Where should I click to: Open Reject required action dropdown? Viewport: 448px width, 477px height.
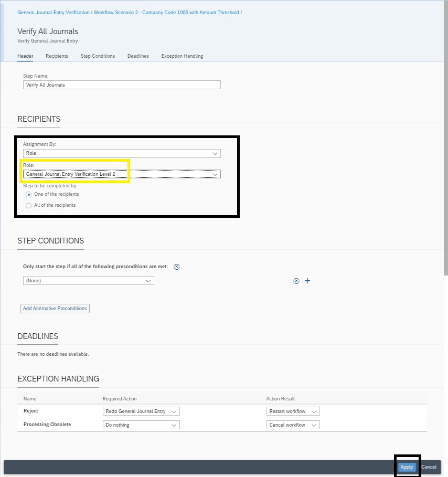pos(141,411)
